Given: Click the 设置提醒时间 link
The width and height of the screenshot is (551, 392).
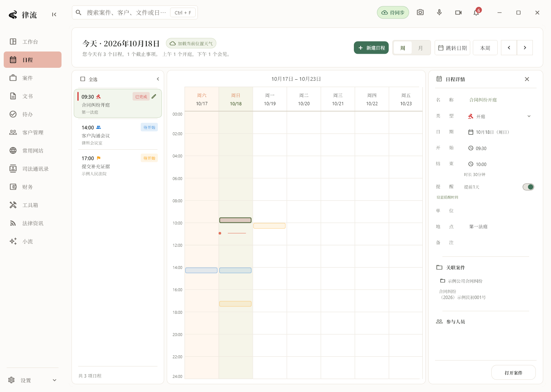Looking at the screenshot, I should coord(447,197).
